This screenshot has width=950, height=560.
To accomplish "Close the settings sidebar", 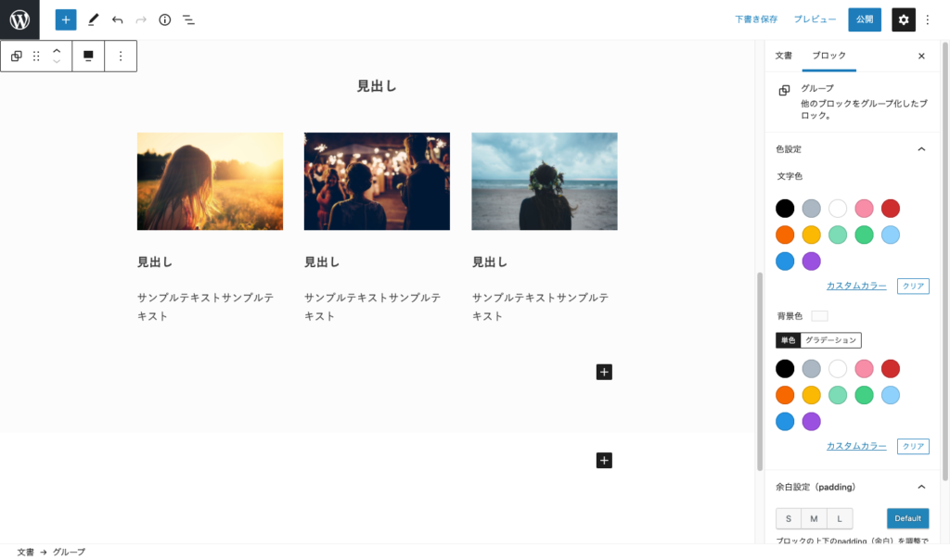I will 921,56.
